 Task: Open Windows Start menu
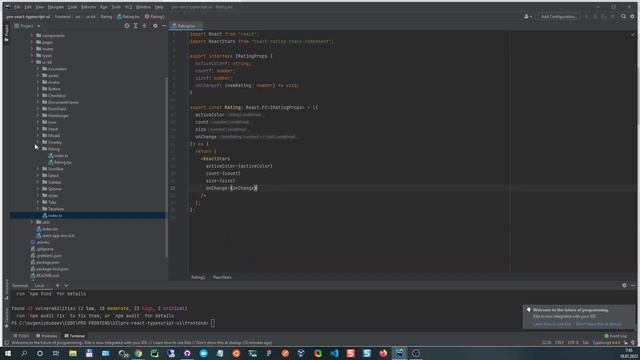point(8,353)
